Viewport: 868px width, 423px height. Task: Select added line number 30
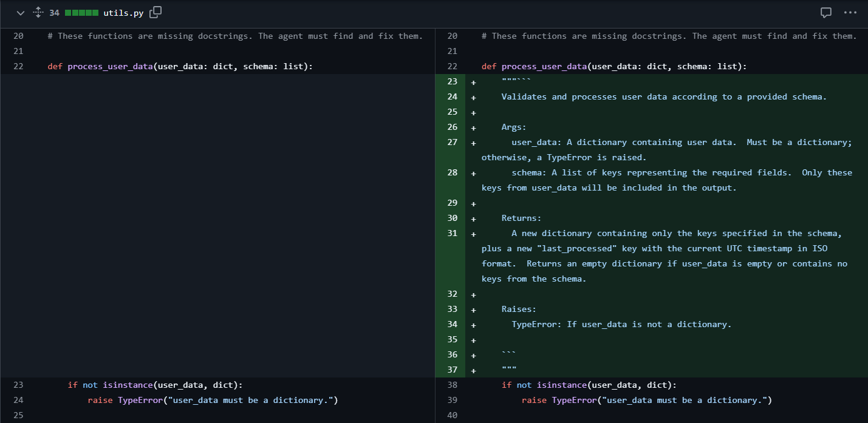point(452,218)
